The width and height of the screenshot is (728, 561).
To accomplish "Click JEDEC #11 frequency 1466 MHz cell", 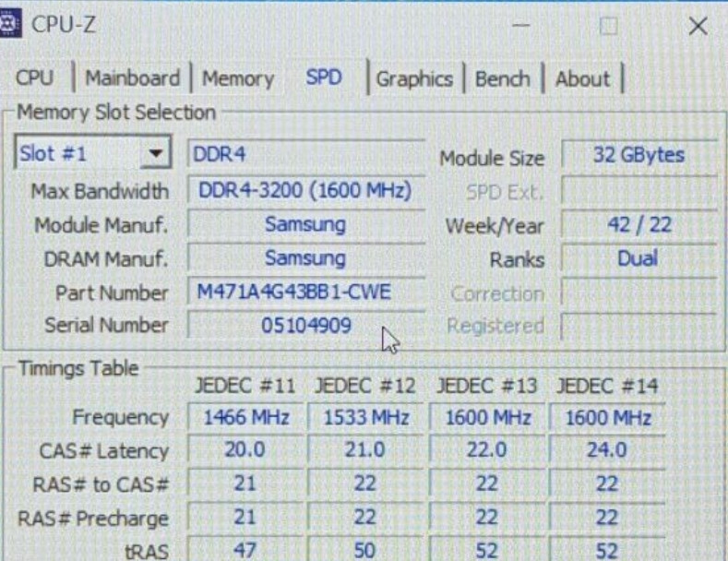I will [245, 418].
